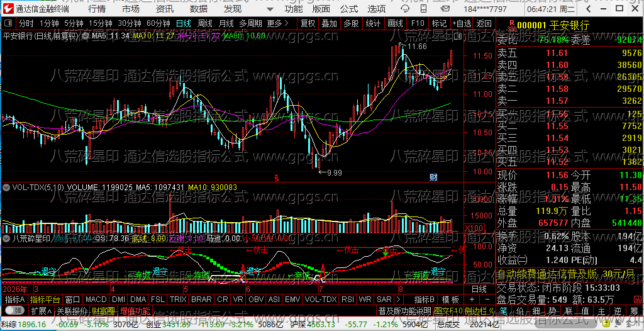Image resolution: width=644 pixels, height=331 pixels.
Task: Select the 周线 weekly period
Action: (x=205, y=23)
